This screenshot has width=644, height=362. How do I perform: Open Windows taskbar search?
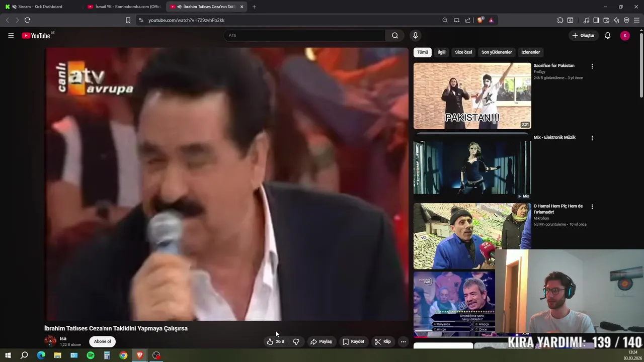point(24,355)
